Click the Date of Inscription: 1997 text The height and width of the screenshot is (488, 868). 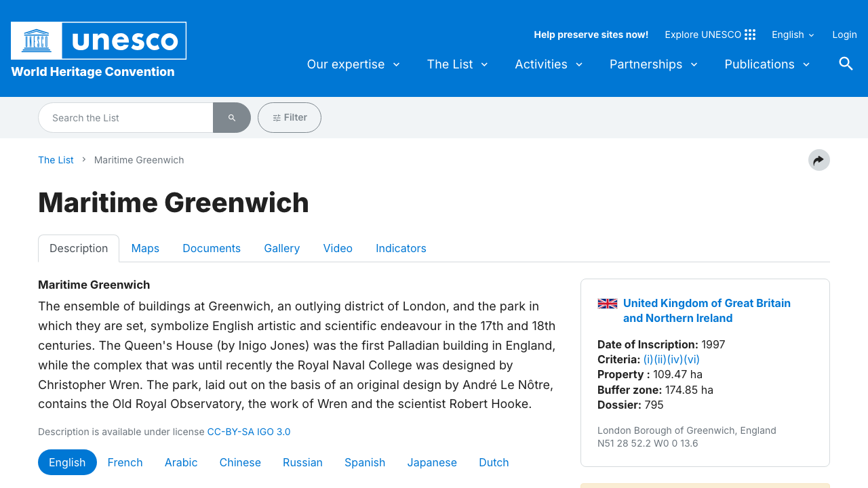point(661,344)
